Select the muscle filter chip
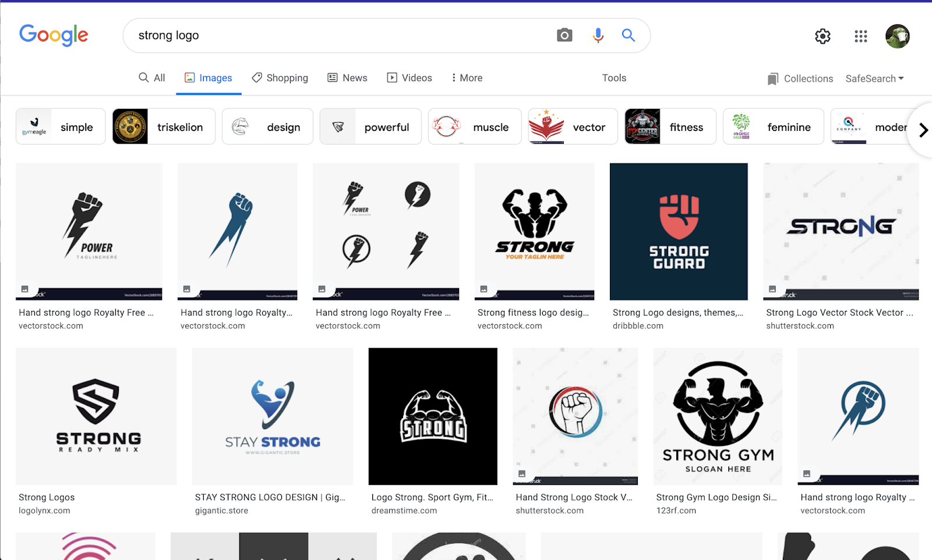The height and width of the screenshot is (560, 932). click(x=475, y=126)
